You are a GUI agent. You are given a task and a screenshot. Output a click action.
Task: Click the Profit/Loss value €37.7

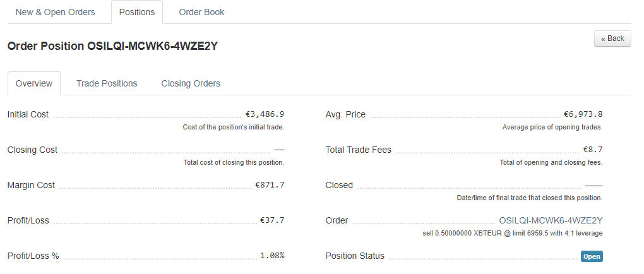(x=272, y=220)
